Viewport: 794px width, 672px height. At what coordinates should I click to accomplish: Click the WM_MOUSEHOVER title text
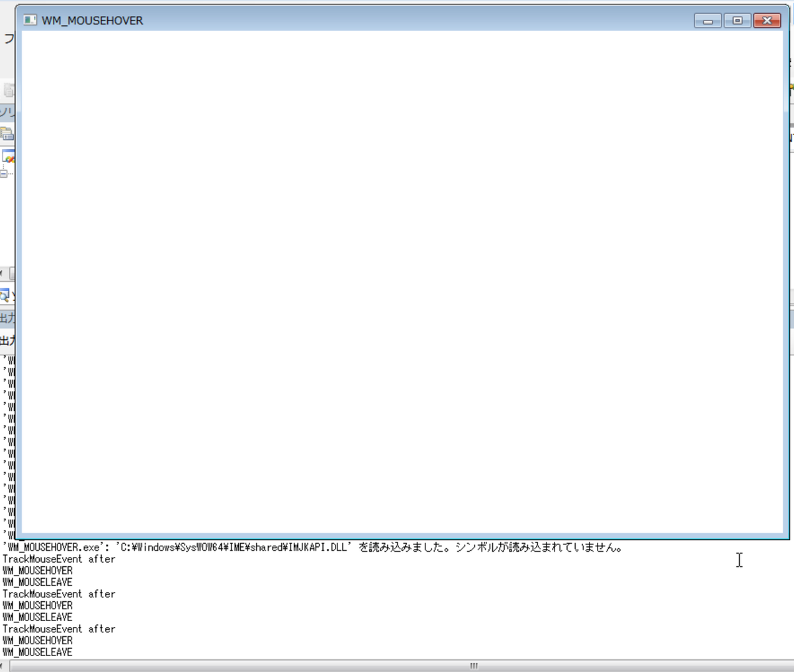93,21
